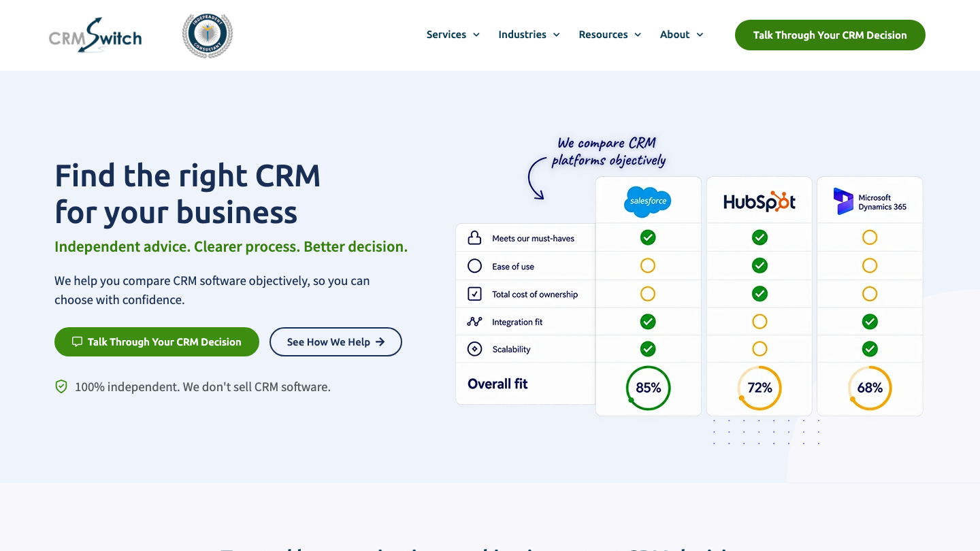Click the Microsoft Dynamics 365 logo
Screen dimensions: 980x551
click(870, 201)
